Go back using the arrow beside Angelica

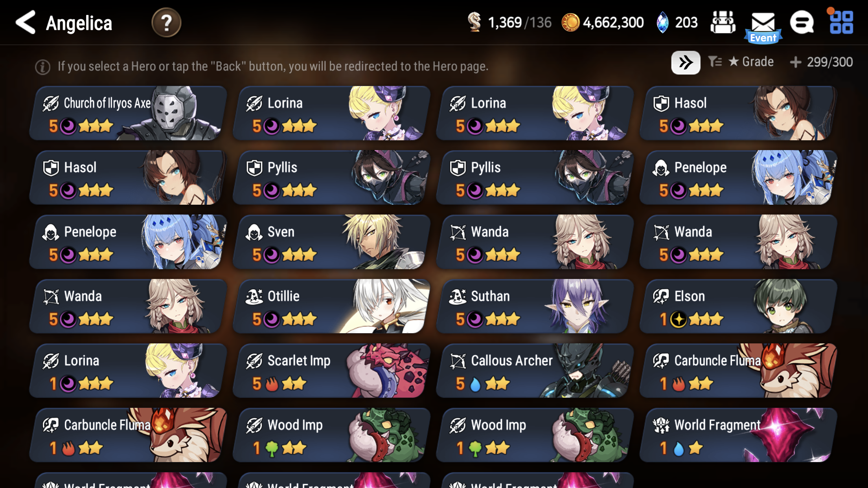click(x=26, y=22)
